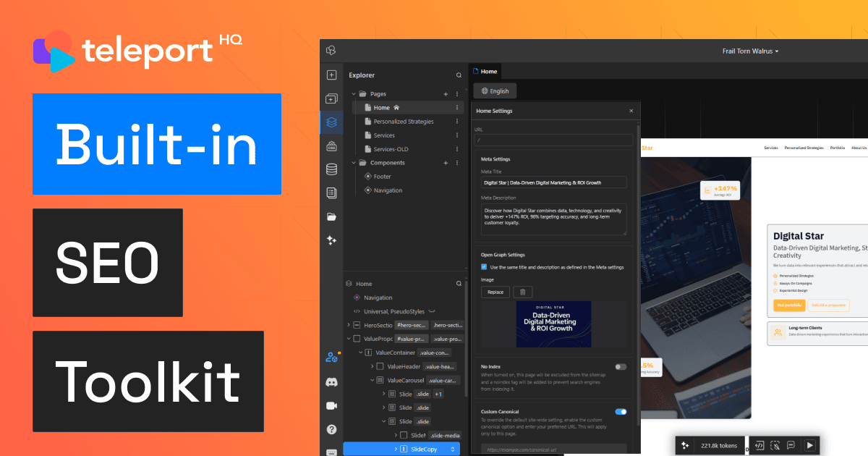Open the Home page options menu

coord(457,108)
